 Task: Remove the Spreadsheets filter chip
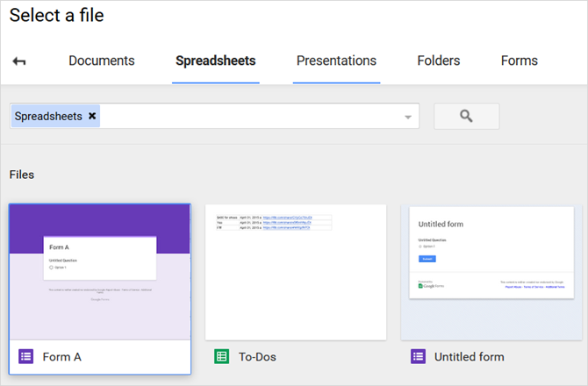point(92,116)
